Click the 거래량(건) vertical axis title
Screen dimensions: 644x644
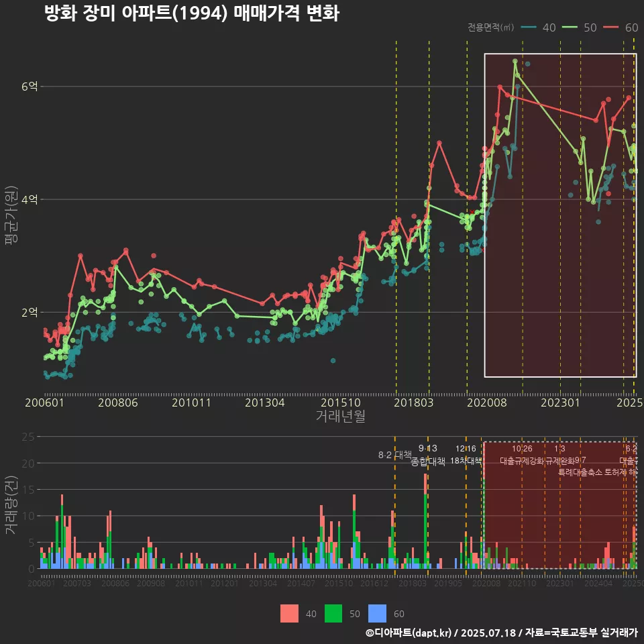[x=11, y=504]
